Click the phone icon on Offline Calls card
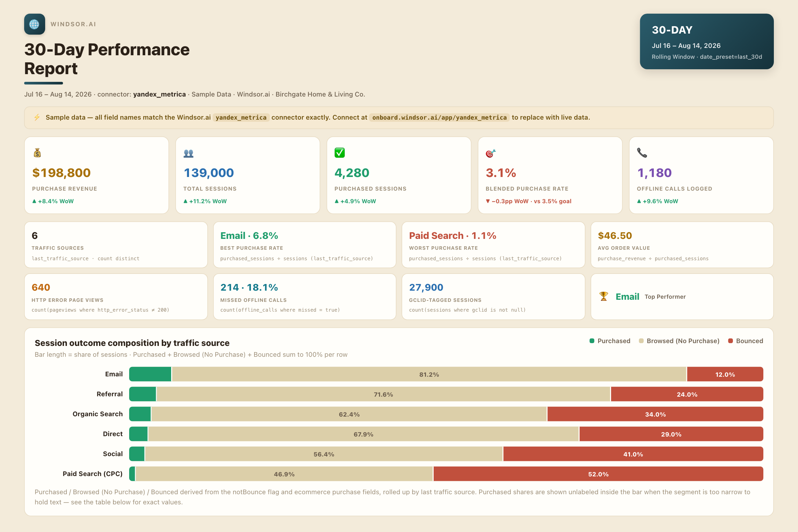 [642, 153]
